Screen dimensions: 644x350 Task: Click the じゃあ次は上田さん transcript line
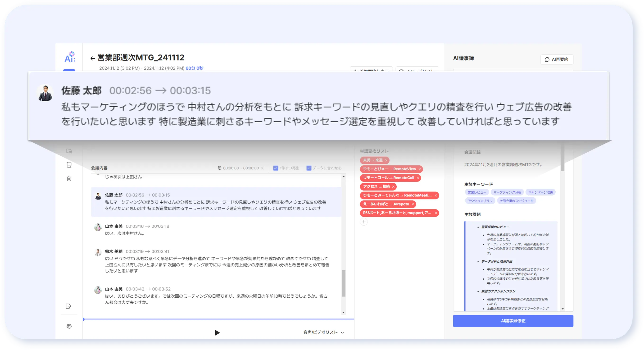point(123,177)
